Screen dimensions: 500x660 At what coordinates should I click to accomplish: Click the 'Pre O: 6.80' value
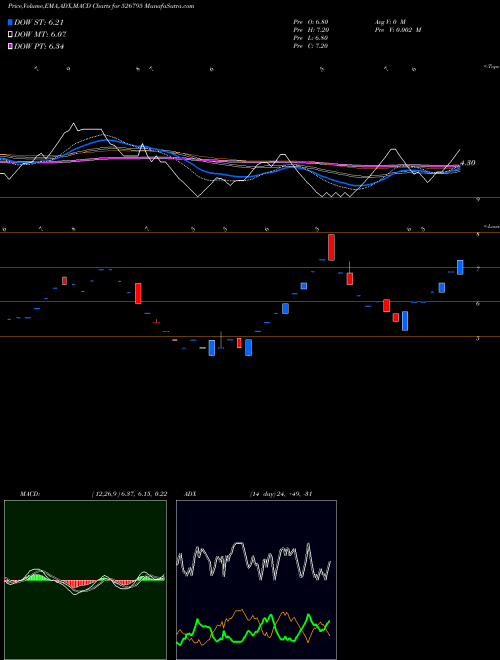(311, 21)
